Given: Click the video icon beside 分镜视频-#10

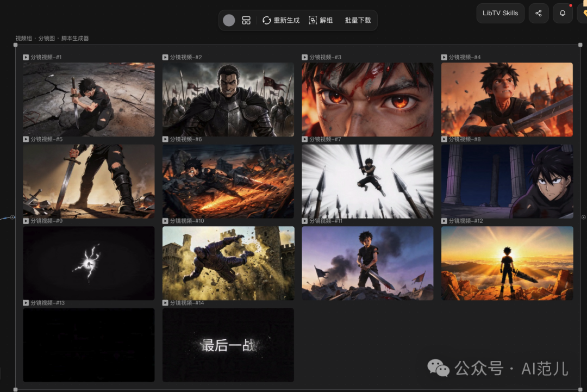Looking at the screenshot, I should (165, 221).
